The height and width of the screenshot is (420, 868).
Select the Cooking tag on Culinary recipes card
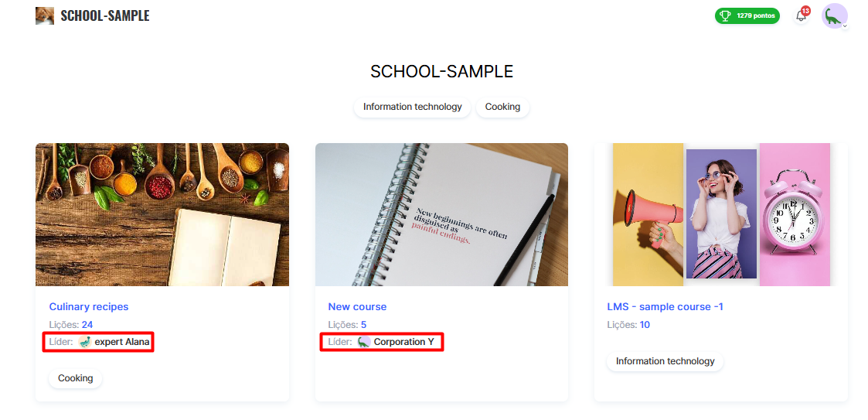point(75,378)
